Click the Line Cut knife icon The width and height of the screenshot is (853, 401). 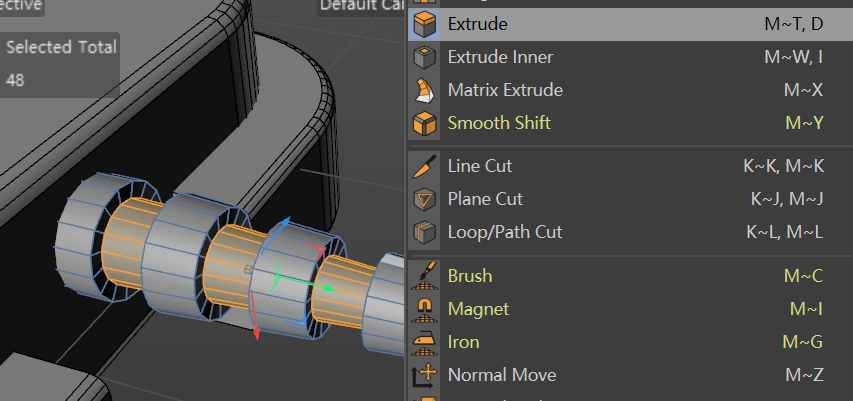tap(424, 166)
